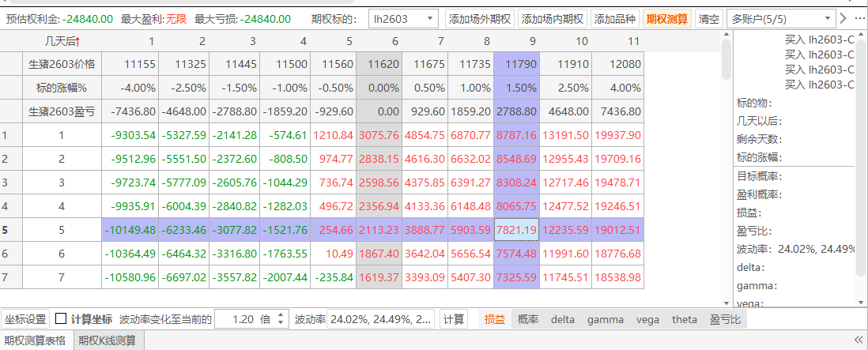Click the toolbar overflow right-arrow chevron

tap(843, 18)
